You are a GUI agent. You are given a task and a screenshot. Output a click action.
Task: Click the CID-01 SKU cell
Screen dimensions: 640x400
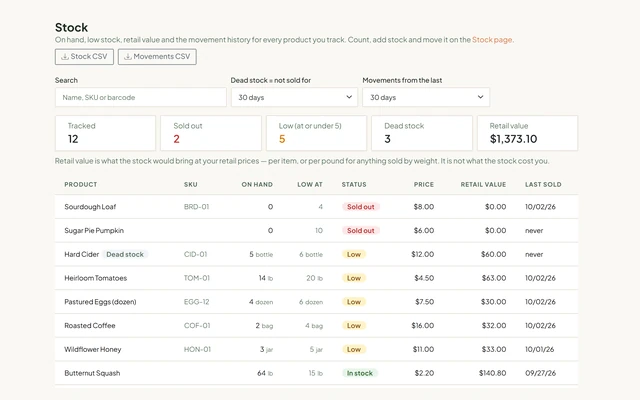(196, 254)
